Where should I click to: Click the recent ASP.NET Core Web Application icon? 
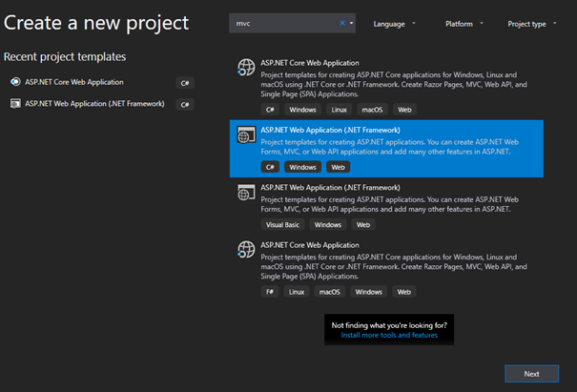point(15,82)
